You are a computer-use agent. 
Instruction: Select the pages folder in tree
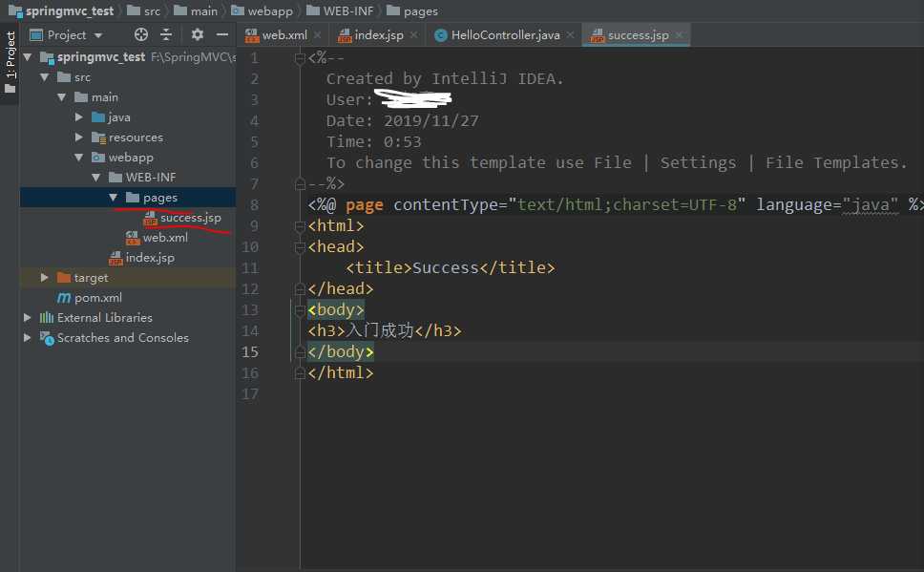[x=152, y=198]
